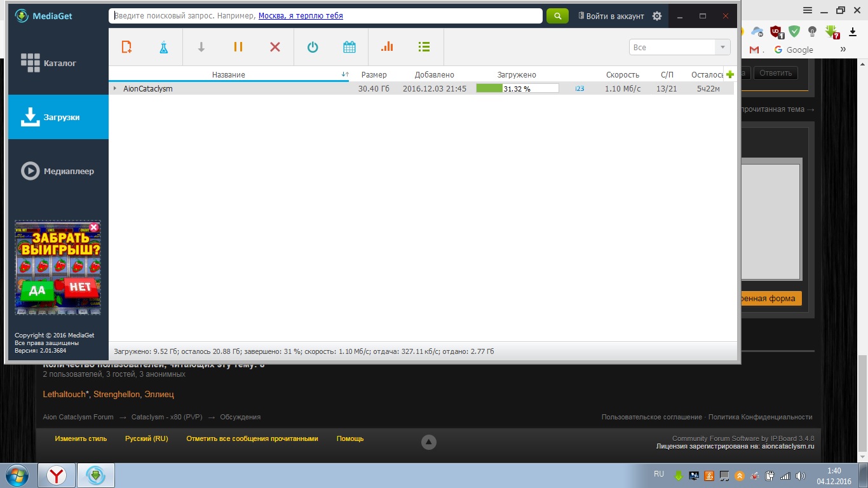Screen dimensions: 868x488
Task: Open the Lethaltouch user profile link
Action: click(x=64, y=395)
